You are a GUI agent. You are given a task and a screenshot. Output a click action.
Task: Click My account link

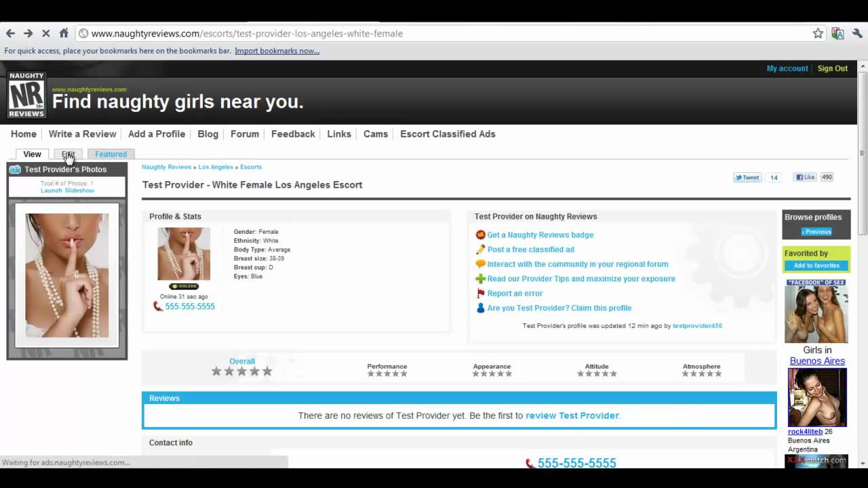pos(787,68)
